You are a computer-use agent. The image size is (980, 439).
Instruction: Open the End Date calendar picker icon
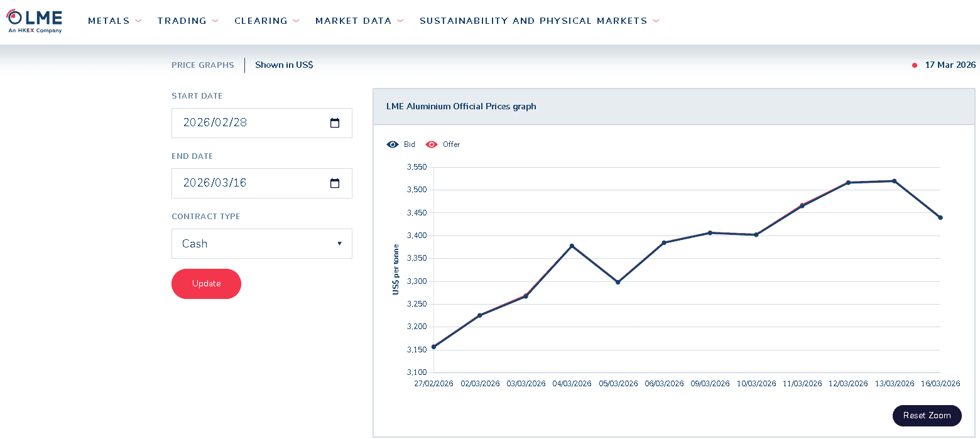coord(335,183)
